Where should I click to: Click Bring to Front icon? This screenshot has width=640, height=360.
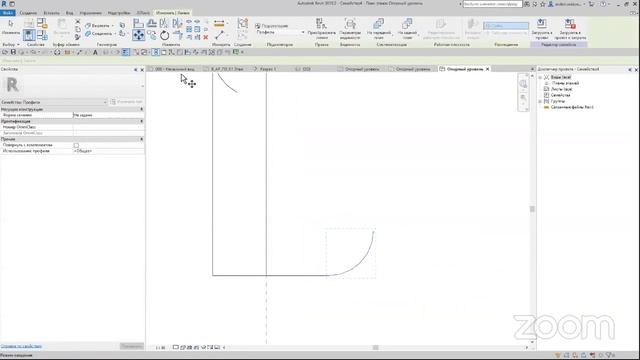pos(378,28)
